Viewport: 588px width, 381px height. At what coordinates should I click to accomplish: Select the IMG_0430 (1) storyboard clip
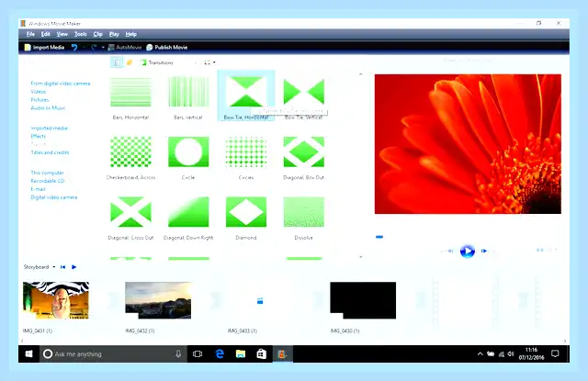coord(363,300)
